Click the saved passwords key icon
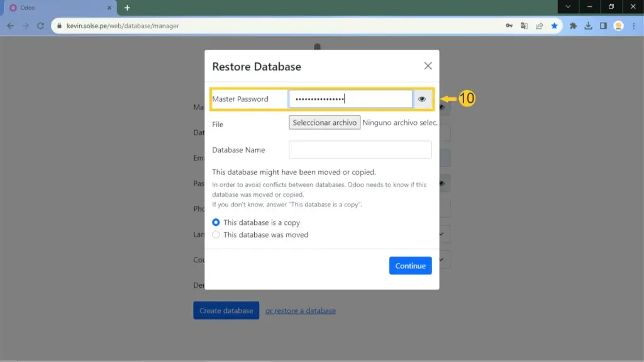 [x=509, y=26]
